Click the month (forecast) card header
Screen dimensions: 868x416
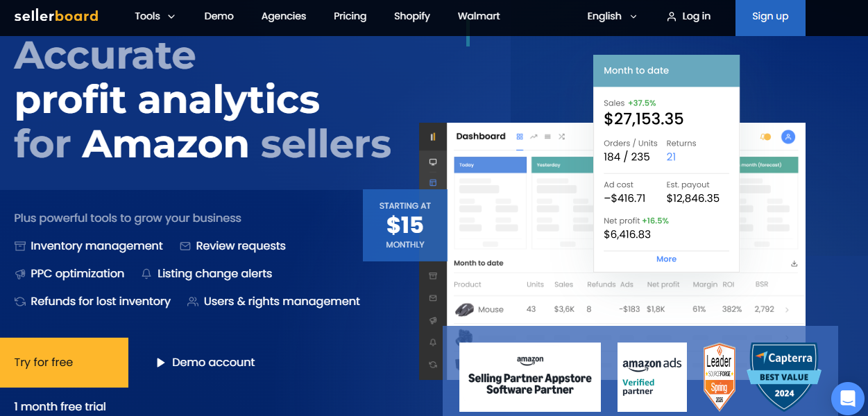[769, 165]
